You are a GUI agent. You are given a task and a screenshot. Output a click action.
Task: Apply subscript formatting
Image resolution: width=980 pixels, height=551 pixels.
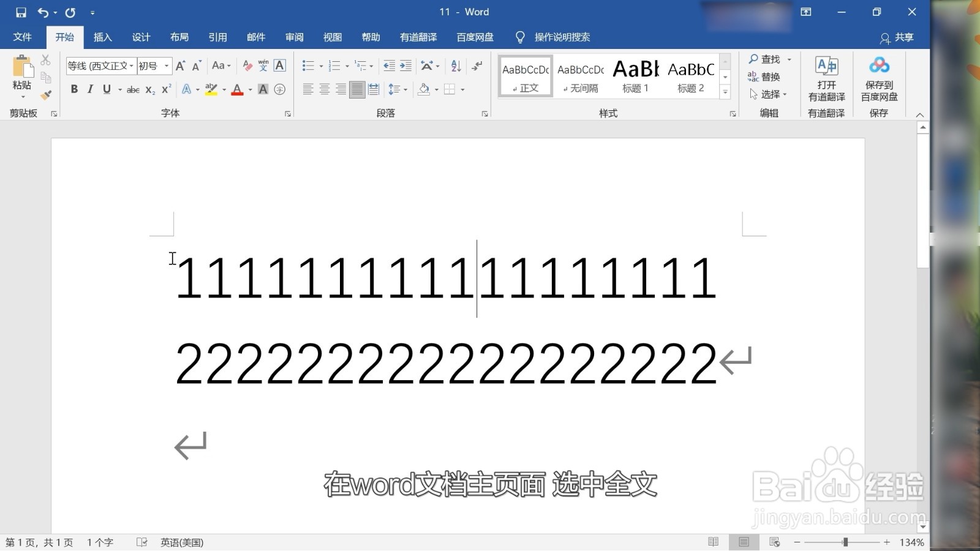tap(150, 89)
